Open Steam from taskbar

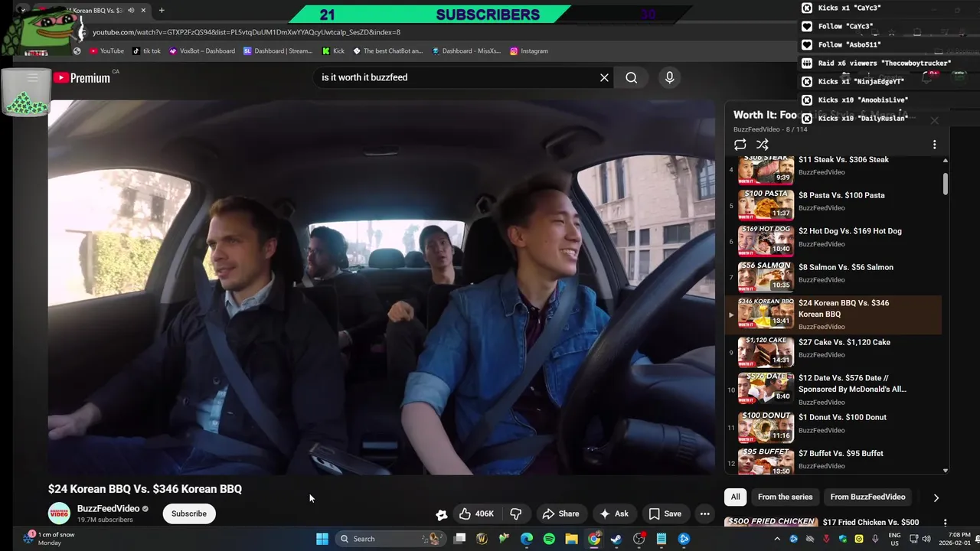[616, 539]
